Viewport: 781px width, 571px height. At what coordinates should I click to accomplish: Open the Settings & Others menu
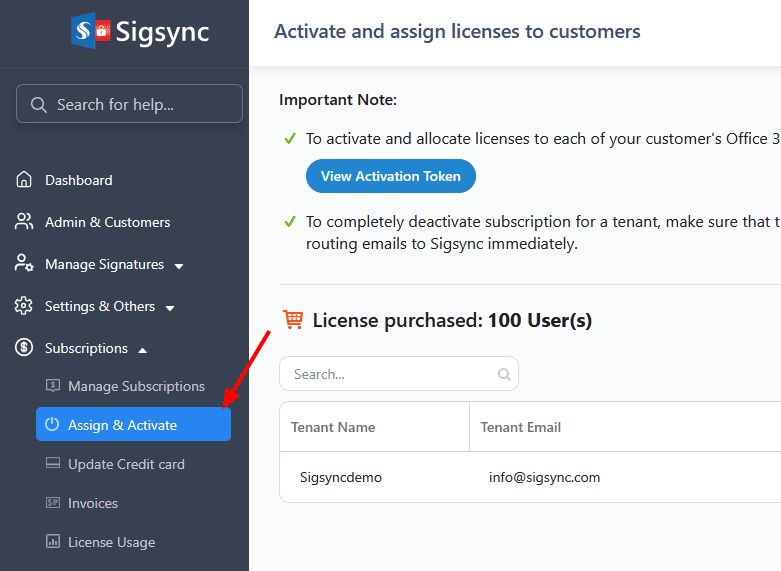point(100,306)
